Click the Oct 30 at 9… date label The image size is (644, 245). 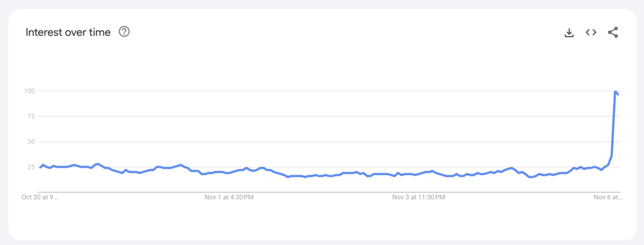tap(40, 197)
